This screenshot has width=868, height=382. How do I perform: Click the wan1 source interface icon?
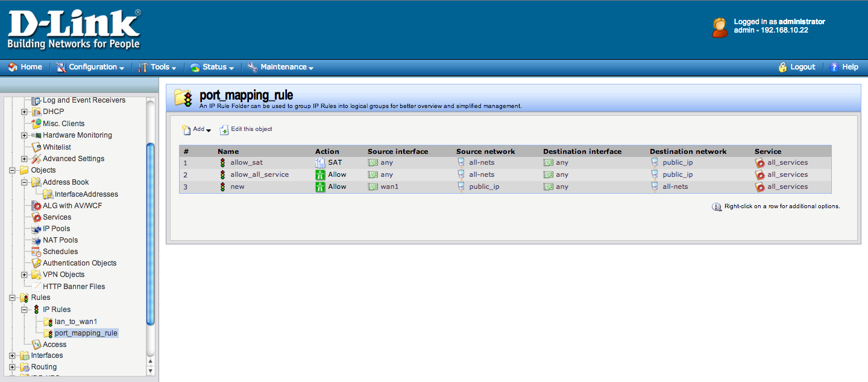click(x=373, y=186)
